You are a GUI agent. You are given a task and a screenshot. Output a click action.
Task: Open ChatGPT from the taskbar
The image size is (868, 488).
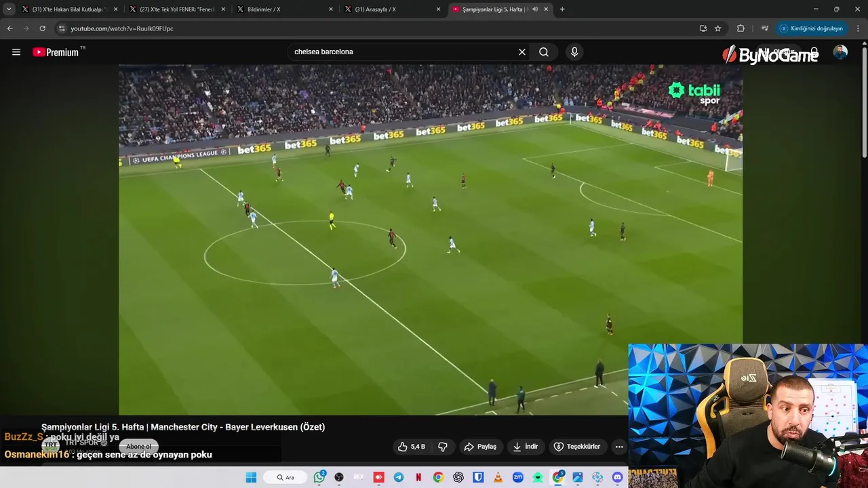458,477
